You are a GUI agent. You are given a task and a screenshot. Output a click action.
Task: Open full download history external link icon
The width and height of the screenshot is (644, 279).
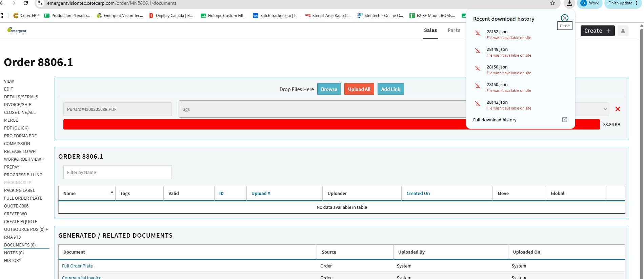pyautogui.click(x=565, y=120)
